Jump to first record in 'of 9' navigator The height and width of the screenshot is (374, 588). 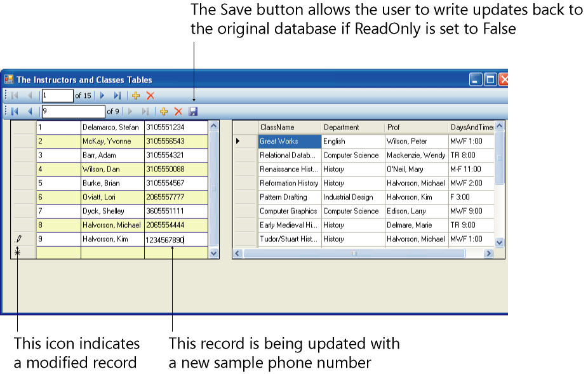click(x=15, y=112)
